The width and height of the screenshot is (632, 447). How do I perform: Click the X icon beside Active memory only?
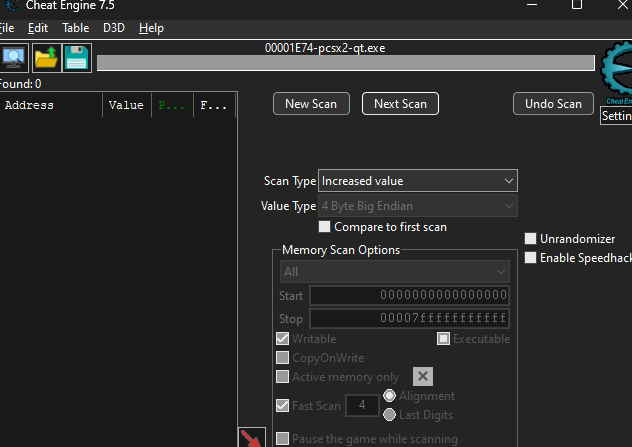[423, 376]
